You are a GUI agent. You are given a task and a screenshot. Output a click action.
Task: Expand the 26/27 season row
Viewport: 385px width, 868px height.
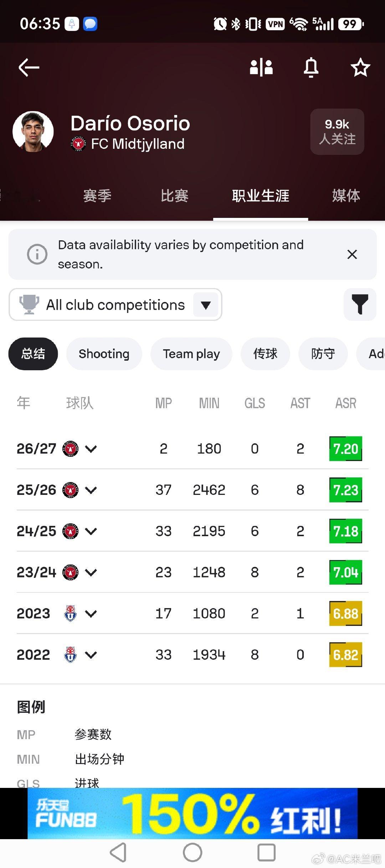[192, 449]
